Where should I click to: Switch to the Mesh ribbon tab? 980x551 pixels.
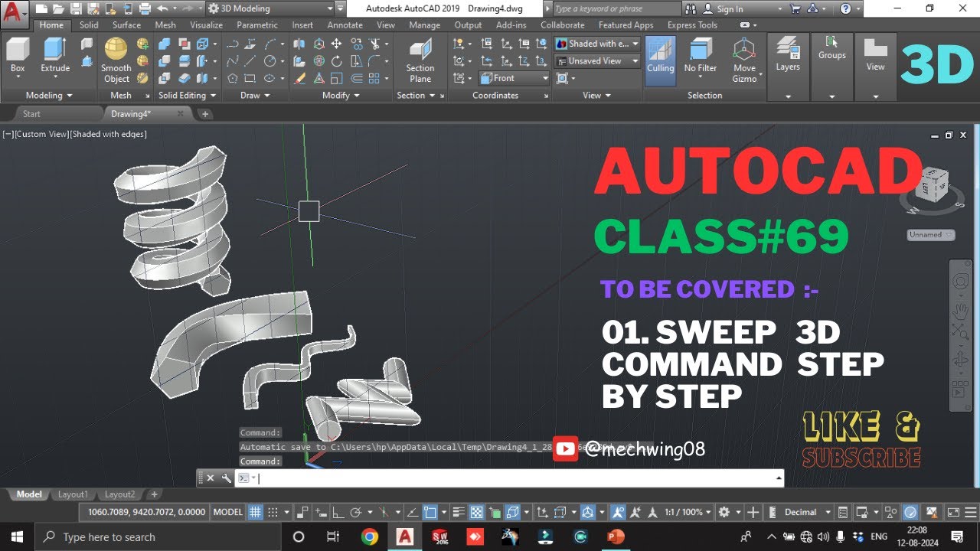pos(165,24)
